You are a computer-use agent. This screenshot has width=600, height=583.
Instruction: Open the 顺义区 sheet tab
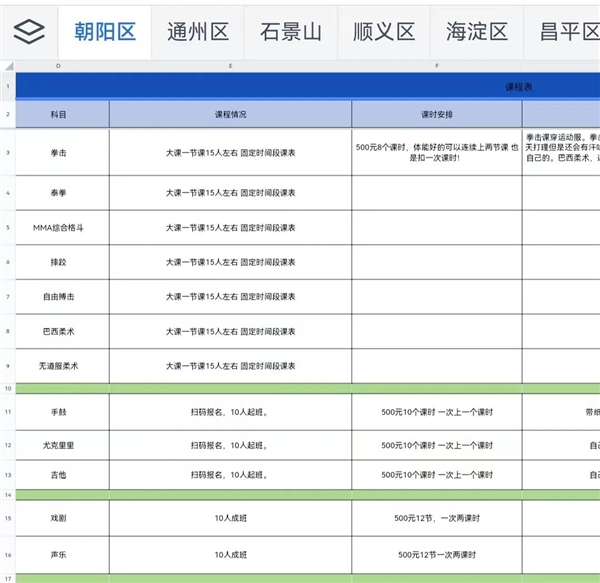[x=384, y=32]
